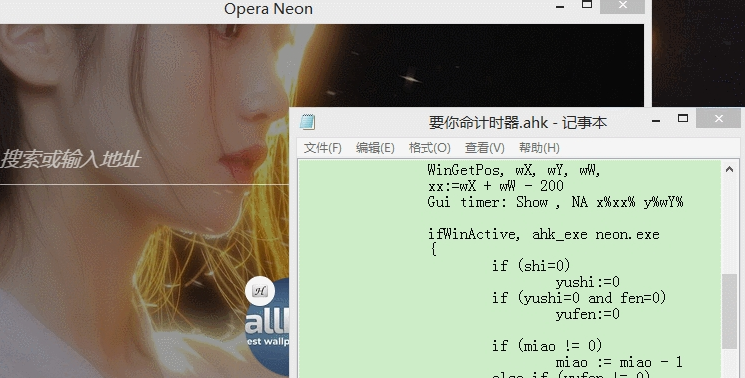Image resolution: width=745 pixels, height=378 pixels.
Task: Close the 要你命计时器.ahk Notepad window
Action: point(718,119)
